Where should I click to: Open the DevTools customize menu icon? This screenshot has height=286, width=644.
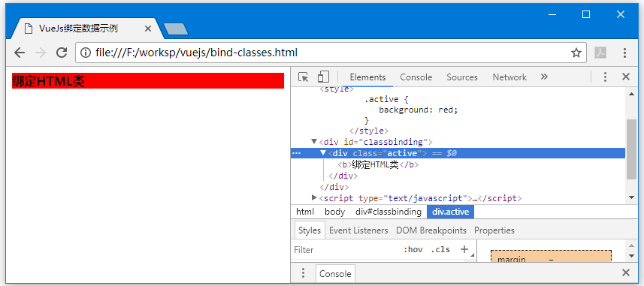605,77
